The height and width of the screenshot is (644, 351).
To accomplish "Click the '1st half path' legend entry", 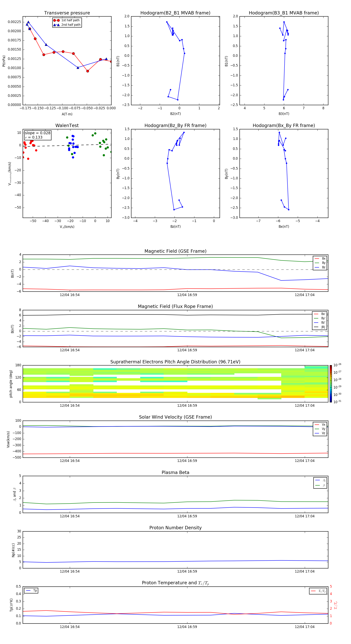I will (67, 20).
